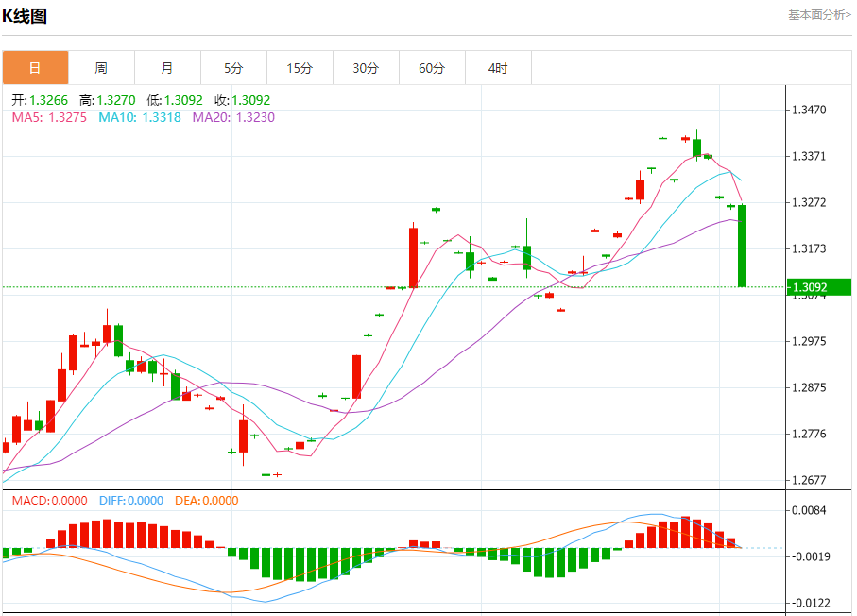Click the 1.3470 price axis label
This screenshot has width=857, height=616.
[x=810, y=110]
